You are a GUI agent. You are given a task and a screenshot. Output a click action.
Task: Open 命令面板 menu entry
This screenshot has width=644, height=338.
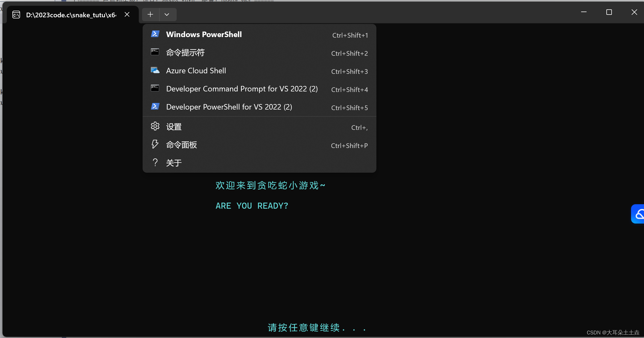(x=181, y=145)
